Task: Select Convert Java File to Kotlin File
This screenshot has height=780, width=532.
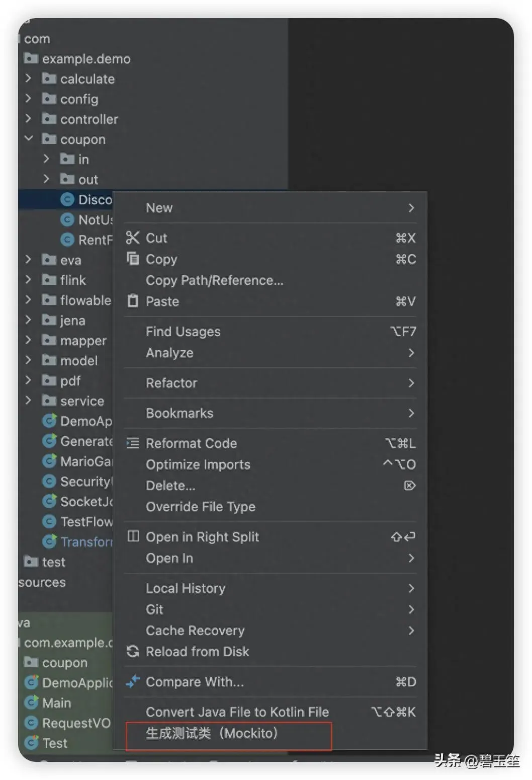Action: click(x=237, y=712)
